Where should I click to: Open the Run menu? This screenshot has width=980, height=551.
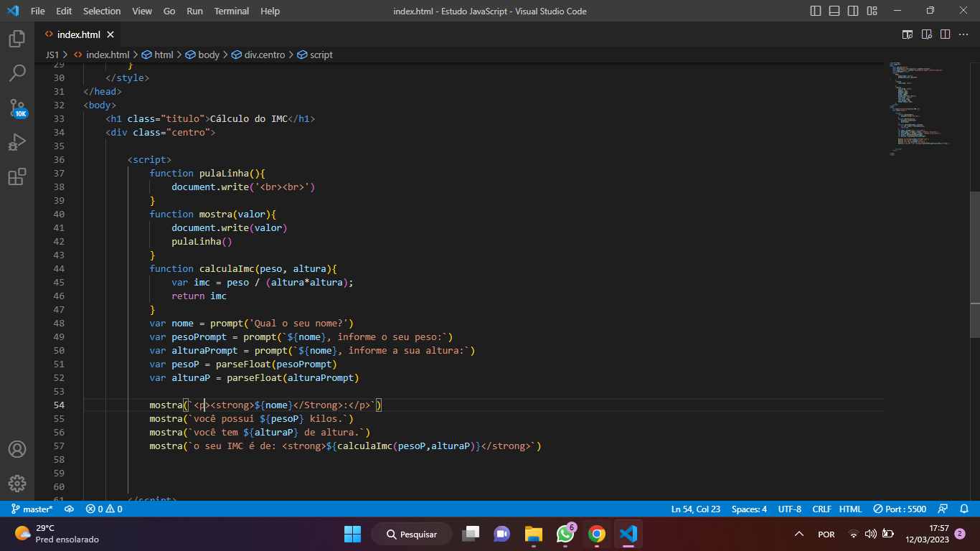tap(194, 11)
